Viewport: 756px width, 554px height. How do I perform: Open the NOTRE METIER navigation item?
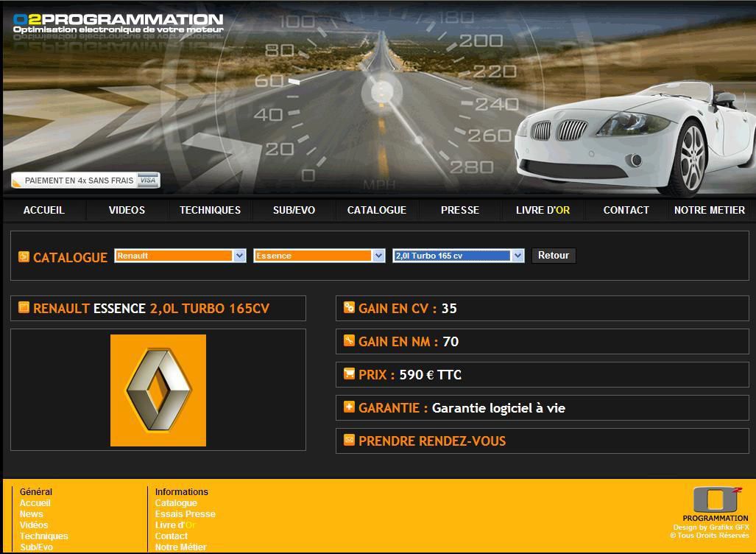[710, 211]
